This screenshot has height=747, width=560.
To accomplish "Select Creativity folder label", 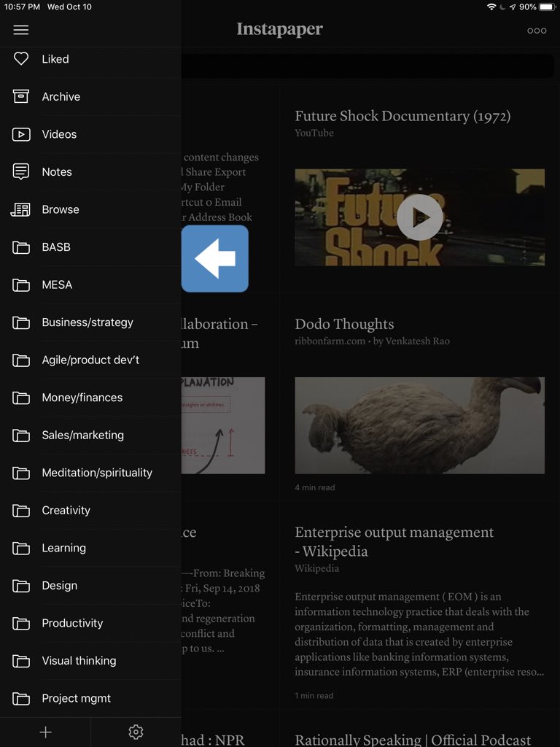I will [x=66, y=511].
